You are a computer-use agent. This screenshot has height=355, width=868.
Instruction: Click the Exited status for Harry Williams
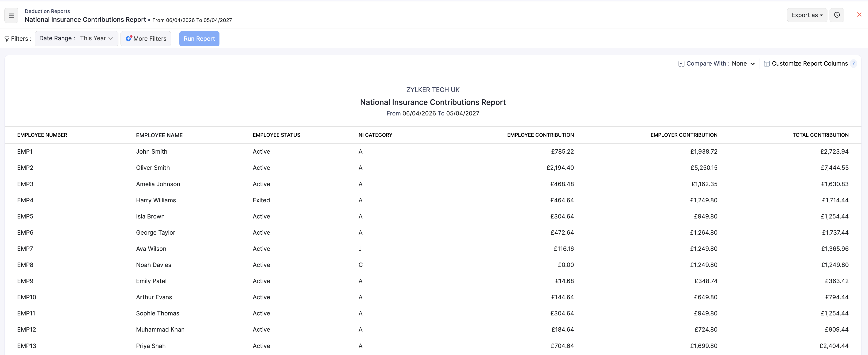click(x=261, y=200)
